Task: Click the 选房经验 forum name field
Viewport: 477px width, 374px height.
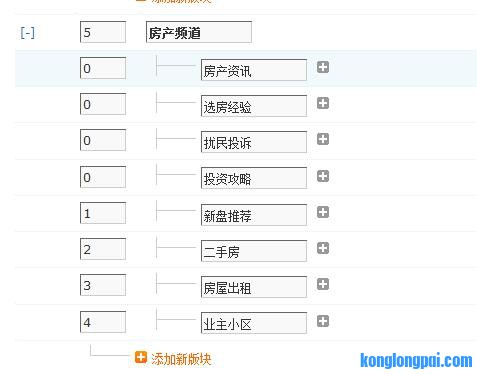Action: tap(254, 106)
